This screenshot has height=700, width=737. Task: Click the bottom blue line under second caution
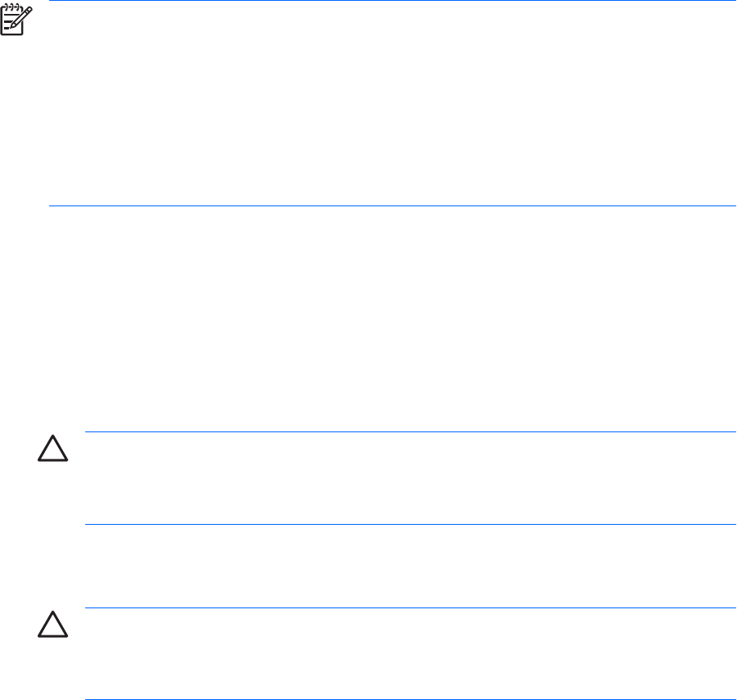point(409,699)
